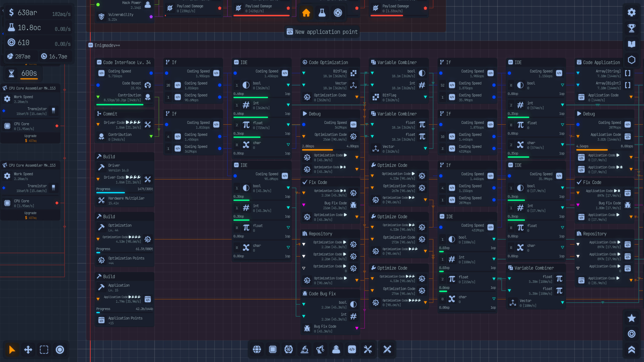This screenshot has height=362, width=644.
Task: Click the Optimization Points gear icon
Action: point(101,260)
